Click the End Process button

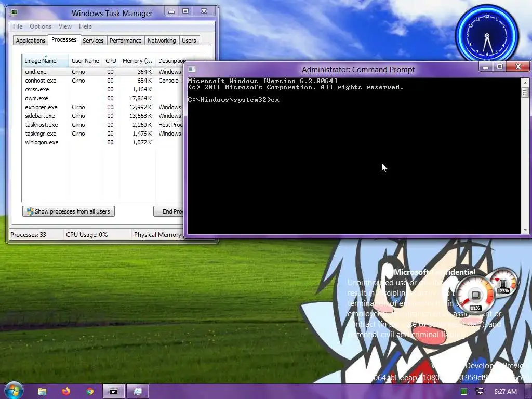pos(169,211)
